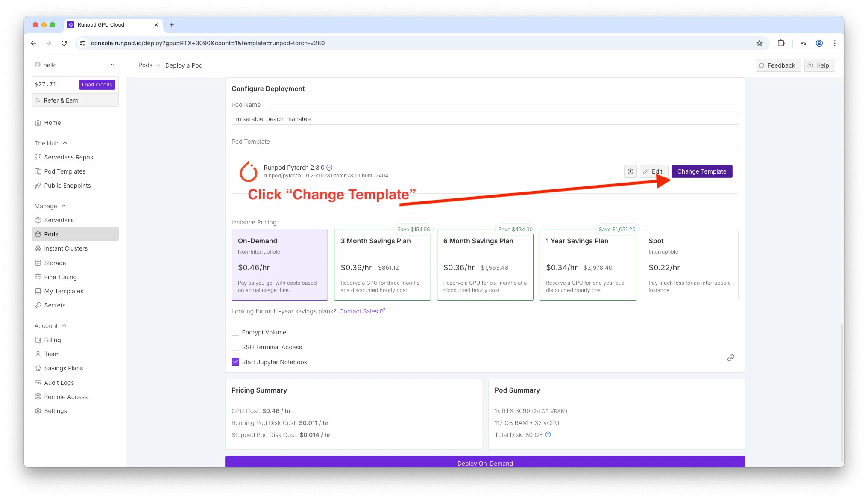
Task: Select the 1 Year Savings Plan card
Action: point(588,265)
